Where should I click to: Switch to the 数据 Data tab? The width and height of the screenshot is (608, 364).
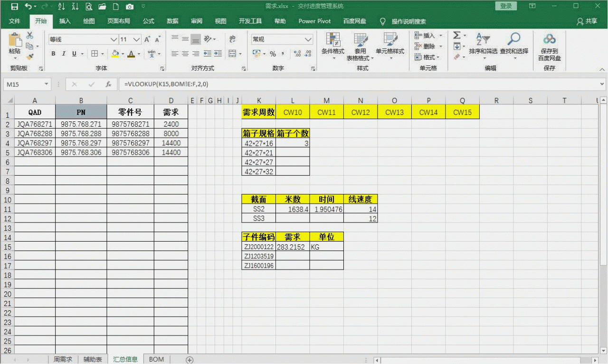point(173,21)
